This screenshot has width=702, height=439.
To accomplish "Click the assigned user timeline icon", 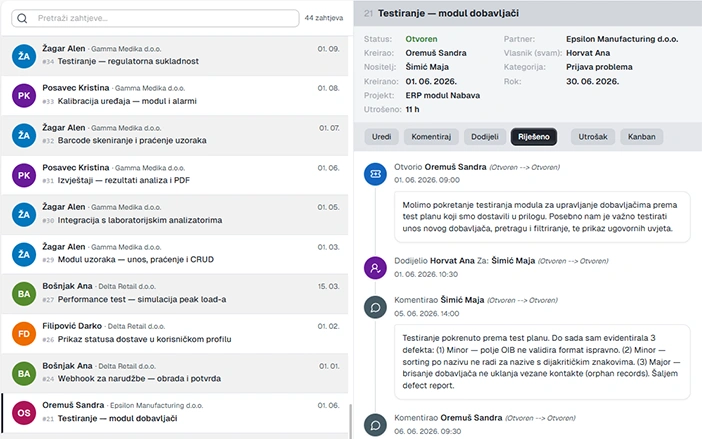I will click(x=375, y=267).
